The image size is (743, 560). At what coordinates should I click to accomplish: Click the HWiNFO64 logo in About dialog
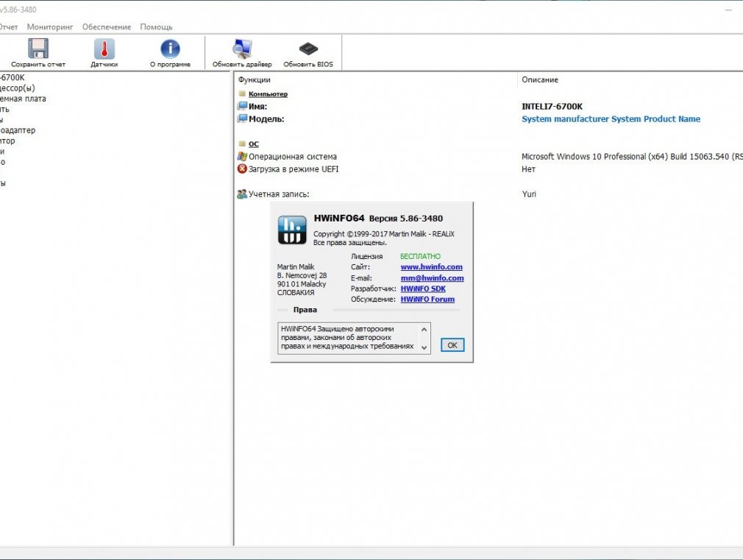pos(292,230)
